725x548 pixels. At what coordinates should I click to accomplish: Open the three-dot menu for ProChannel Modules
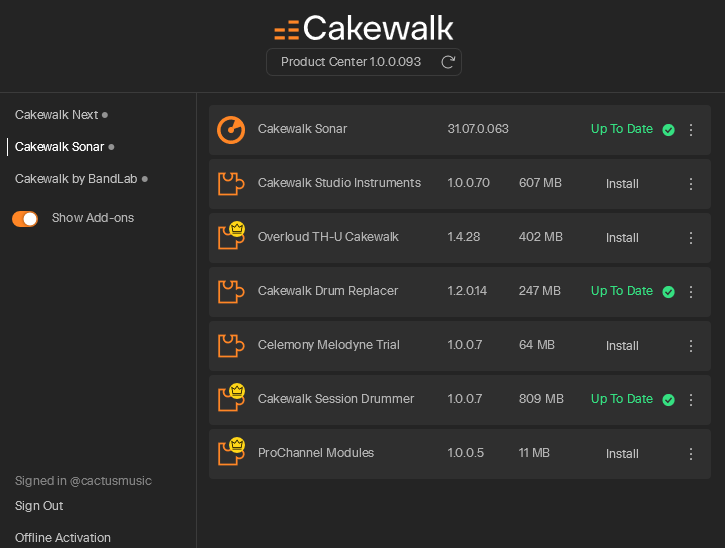click(x=691, y=454)
